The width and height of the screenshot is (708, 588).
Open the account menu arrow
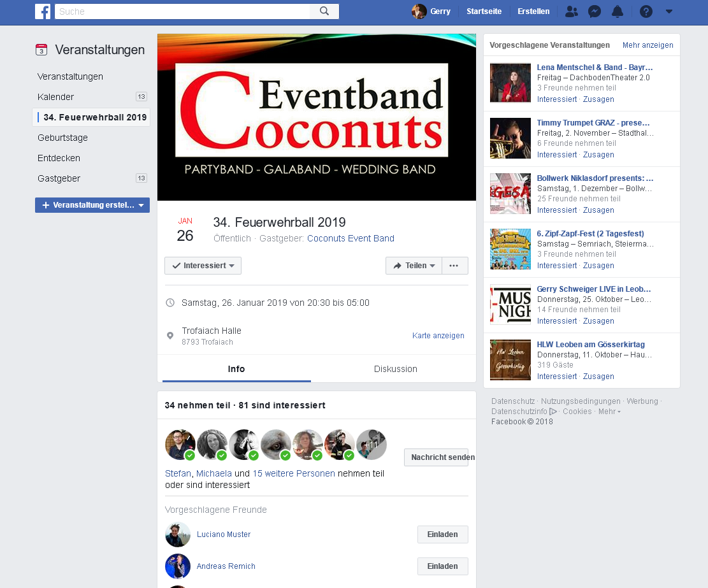click(669, 11)
